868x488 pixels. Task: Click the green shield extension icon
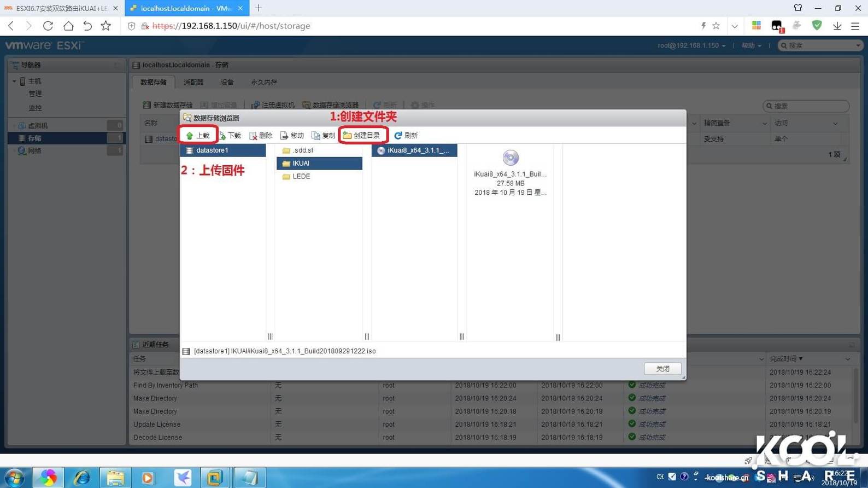[x=817, y=25]
